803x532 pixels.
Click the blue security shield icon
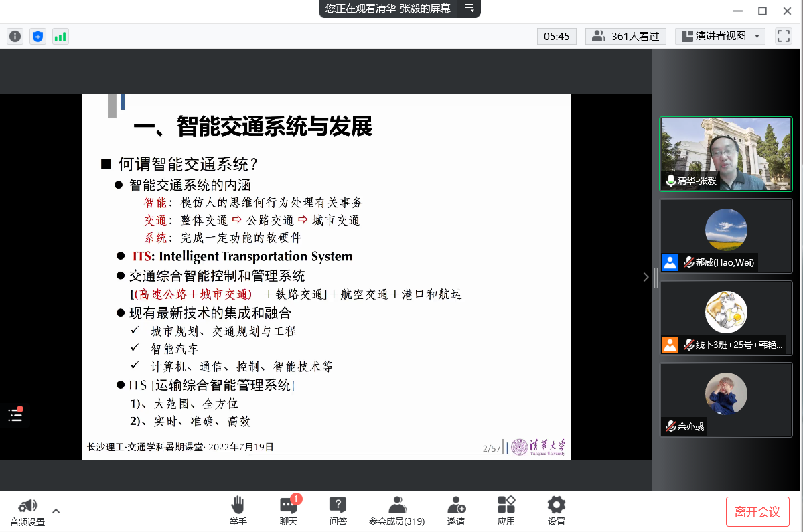38,37
